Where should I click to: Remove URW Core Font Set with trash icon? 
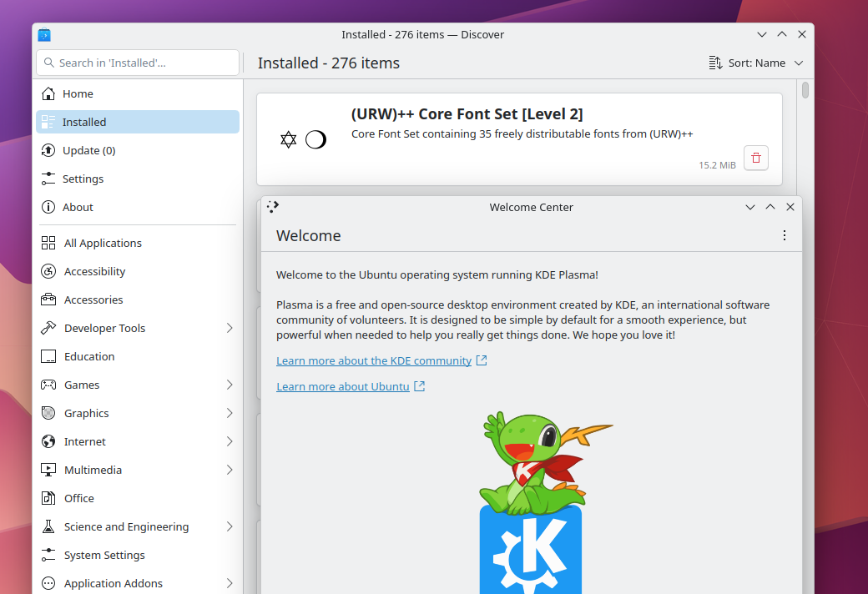(x=755, y=159)
